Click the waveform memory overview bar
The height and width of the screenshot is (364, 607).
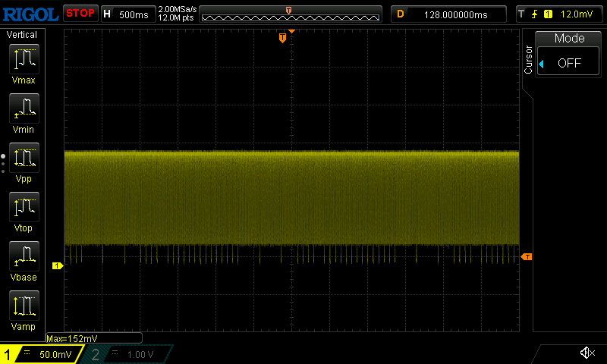tap(291, 14)
